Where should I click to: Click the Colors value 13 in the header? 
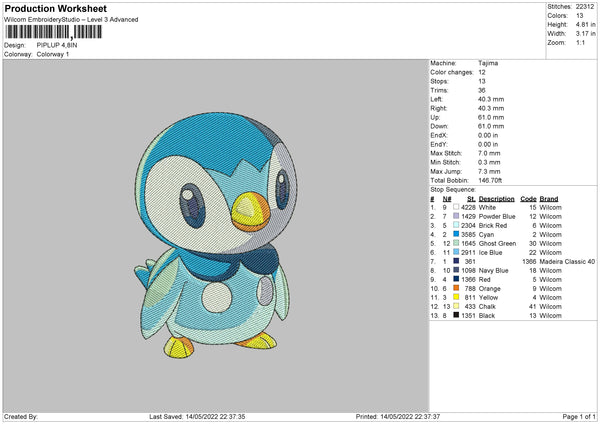coord(579,16)
